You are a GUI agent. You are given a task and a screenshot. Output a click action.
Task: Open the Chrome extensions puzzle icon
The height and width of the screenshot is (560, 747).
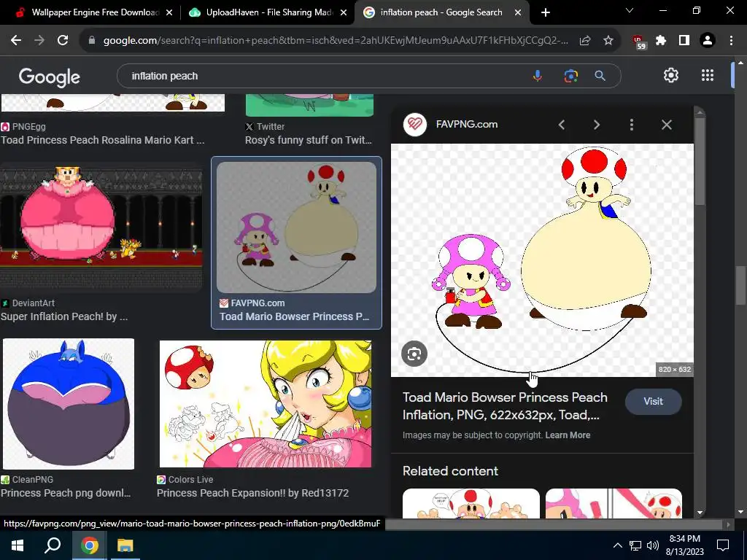click(661, 41)
